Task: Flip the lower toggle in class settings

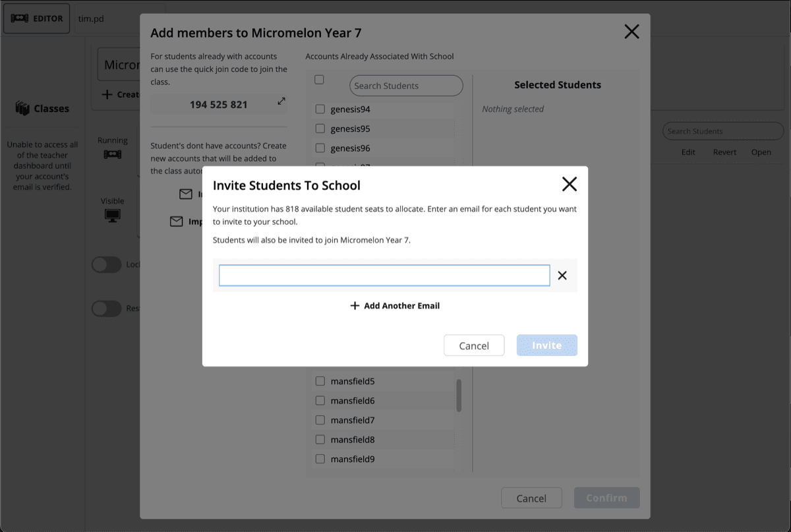Action: (106, 308)
